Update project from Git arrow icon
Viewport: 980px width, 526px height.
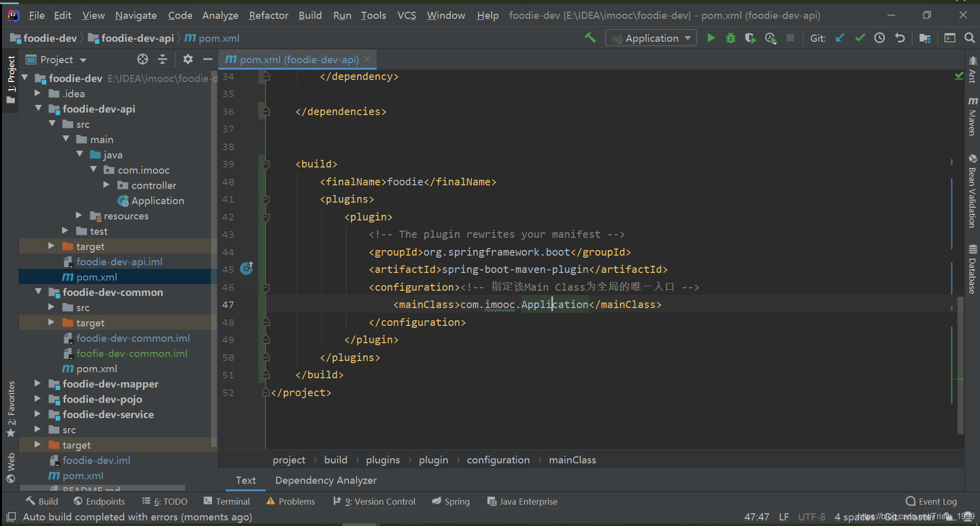point(840,38)
